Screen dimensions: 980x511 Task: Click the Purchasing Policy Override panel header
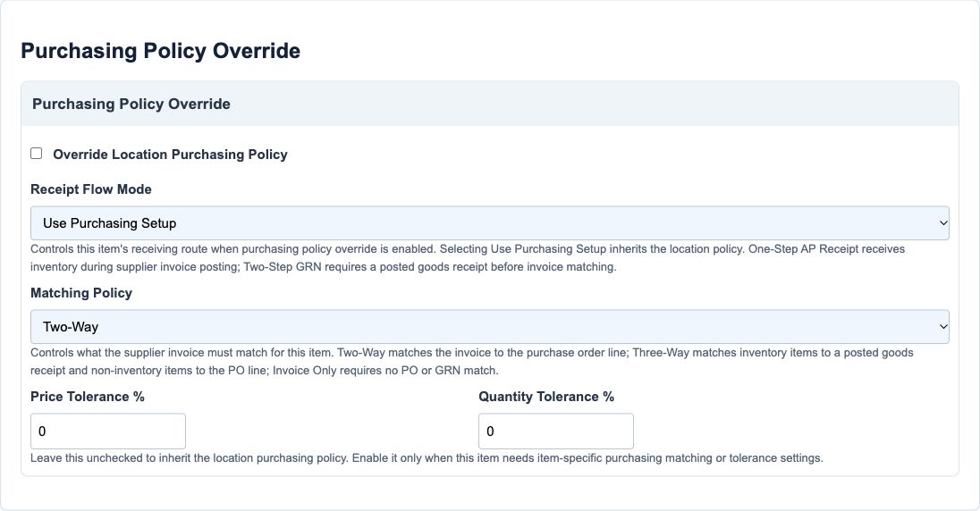click(x=489, y=104)
